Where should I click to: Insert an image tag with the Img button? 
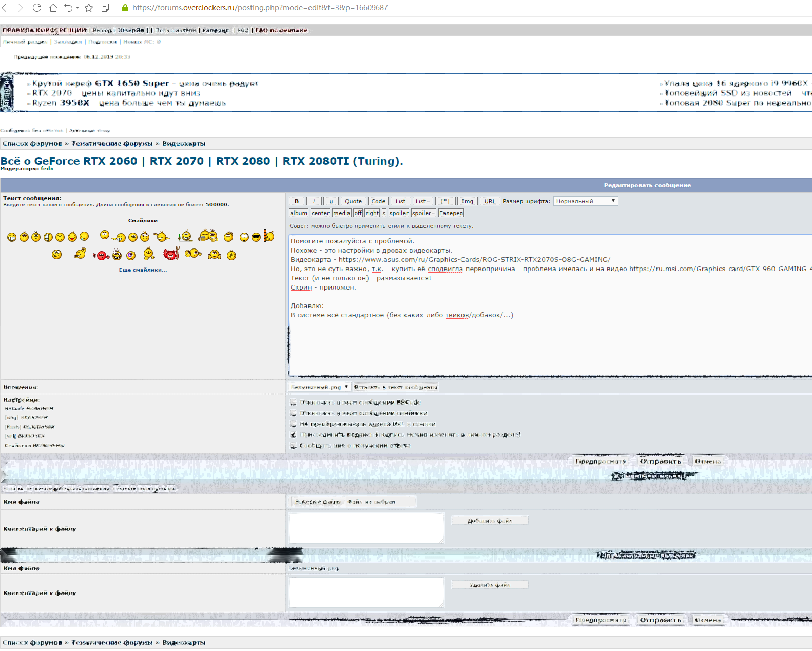(x=467, y=201)
